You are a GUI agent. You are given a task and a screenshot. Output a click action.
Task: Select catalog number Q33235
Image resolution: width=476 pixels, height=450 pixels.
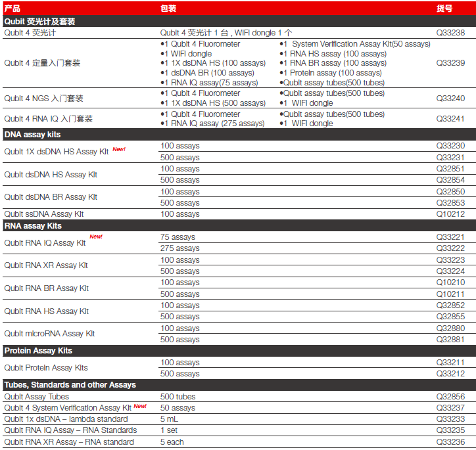[450, 430]
